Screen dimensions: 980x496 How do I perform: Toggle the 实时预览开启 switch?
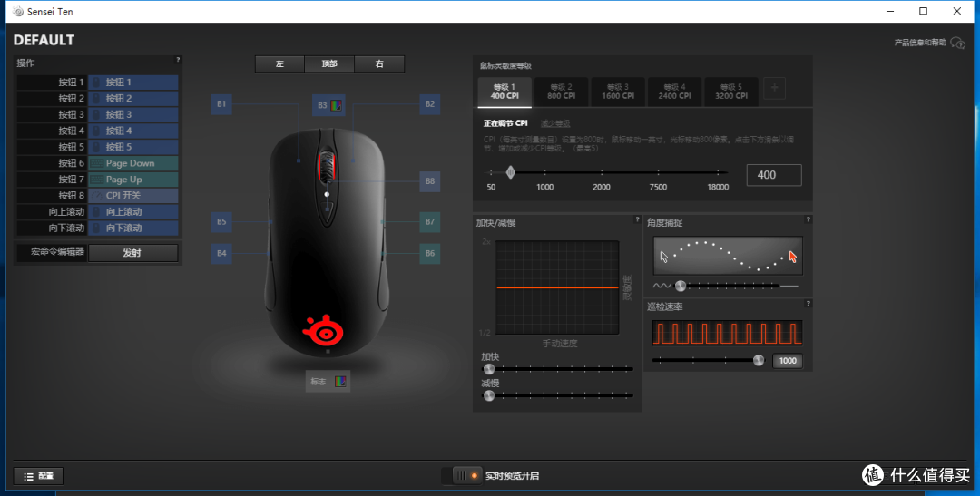[x=462, y=475]
